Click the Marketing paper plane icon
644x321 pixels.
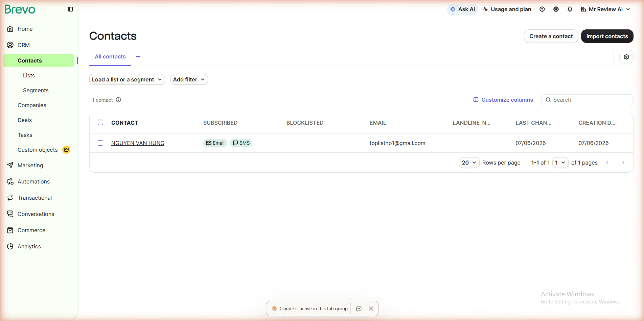click(10, 165)
